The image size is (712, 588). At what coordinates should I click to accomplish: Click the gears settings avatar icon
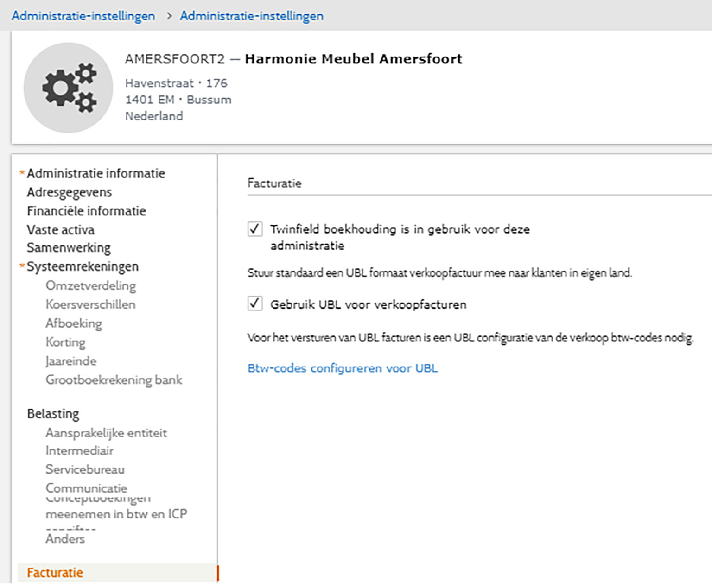click(x=68, y=88)
